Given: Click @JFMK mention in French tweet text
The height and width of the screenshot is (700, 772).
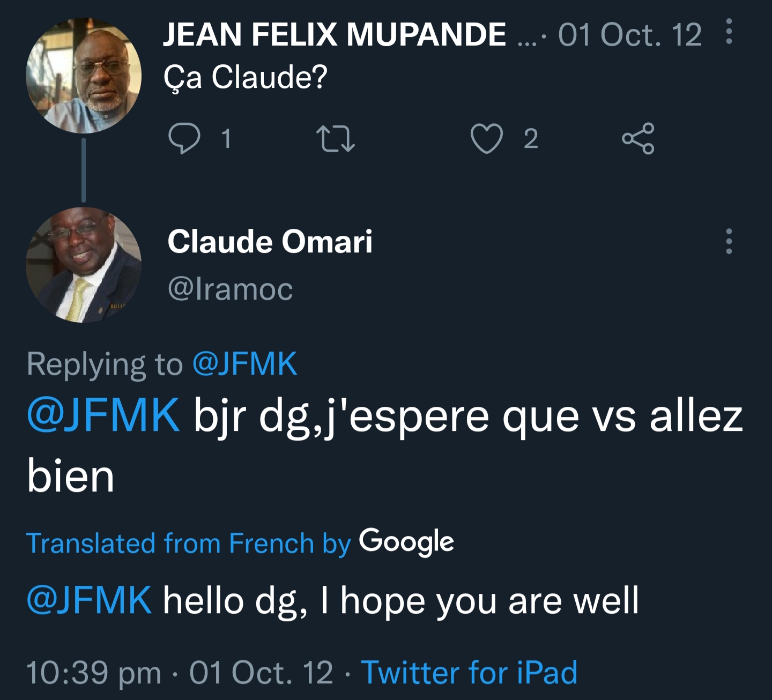Looking at the screenshot, I should point(103,415).
